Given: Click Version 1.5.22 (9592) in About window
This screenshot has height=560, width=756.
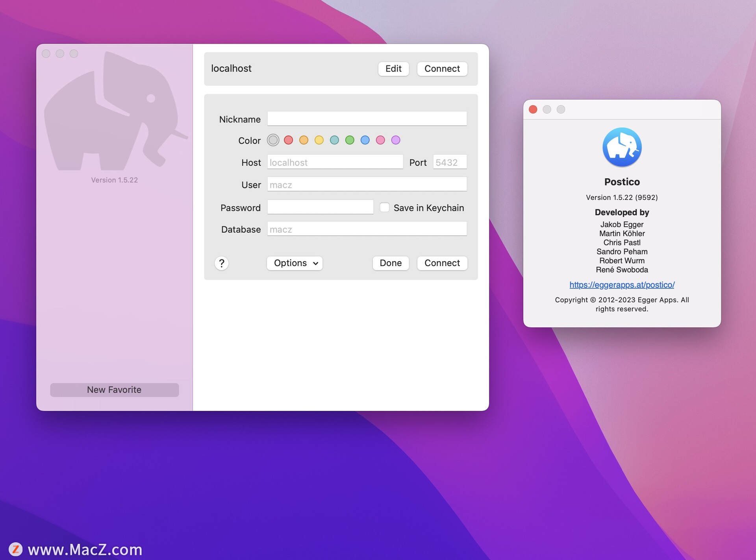Looking at the screenshot, I should tap(622, 197).
